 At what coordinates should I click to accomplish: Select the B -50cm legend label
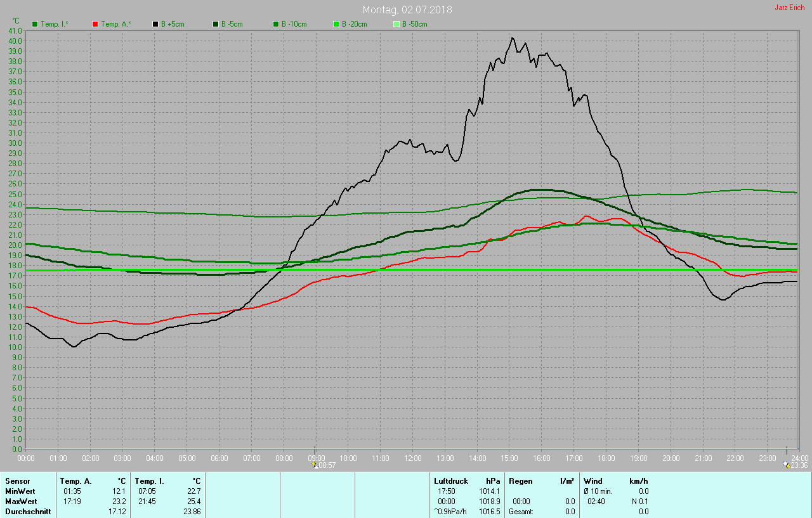(415, 24)
